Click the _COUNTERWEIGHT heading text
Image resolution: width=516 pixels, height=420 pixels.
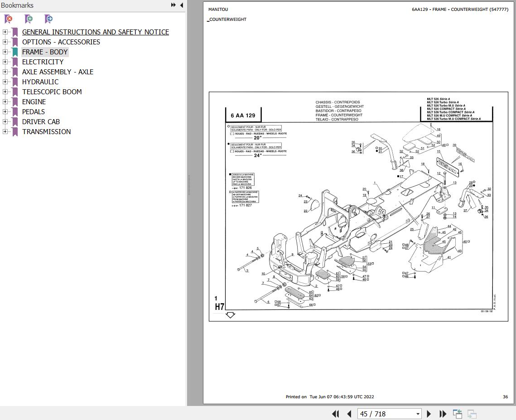coord(227,19)
